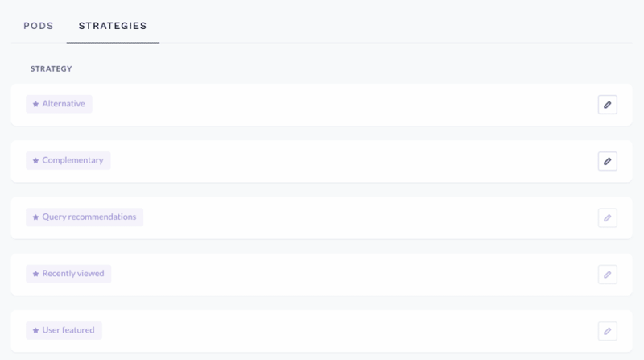The height and width of the screenshot is (360, 644).
Task: Click the Strategy column header
Action: coord(52,69)
